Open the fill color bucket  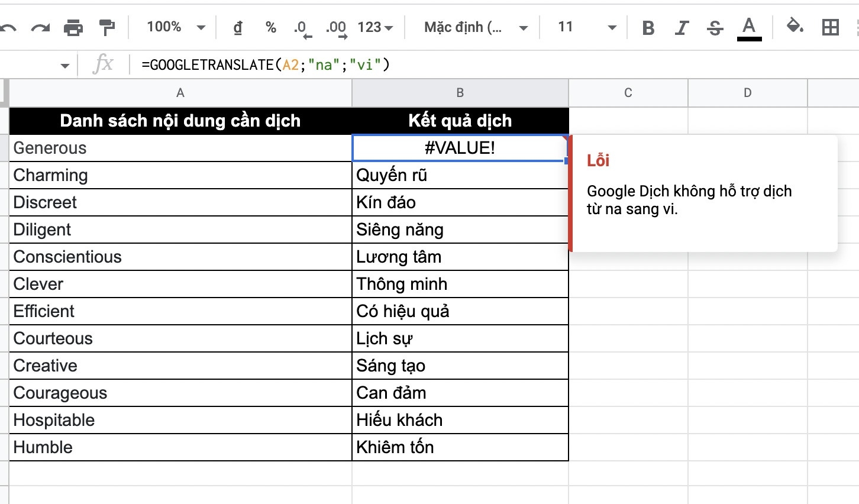coord(795,27)
